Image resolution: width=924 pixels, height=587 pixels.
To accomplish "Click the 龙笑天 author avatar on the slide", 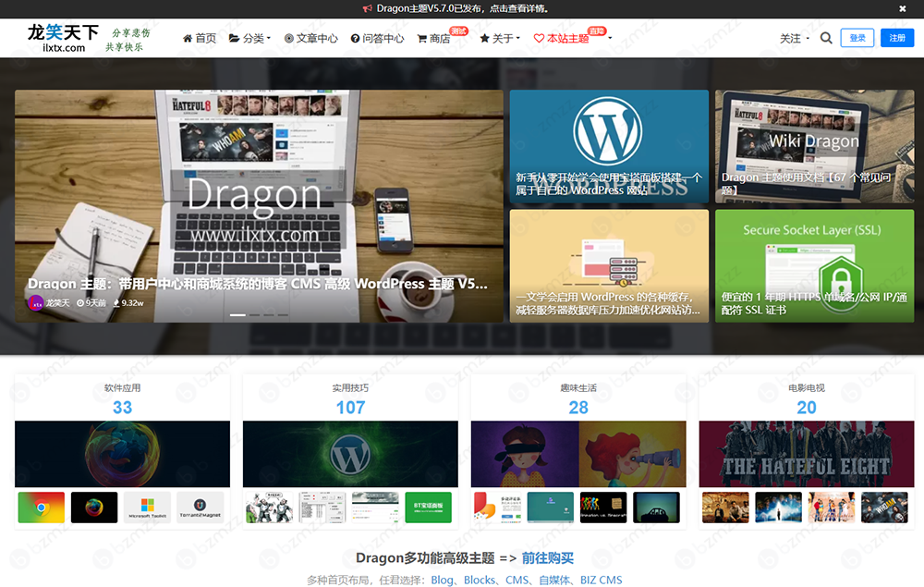I will pyautogui.click(x=35, y=303).
